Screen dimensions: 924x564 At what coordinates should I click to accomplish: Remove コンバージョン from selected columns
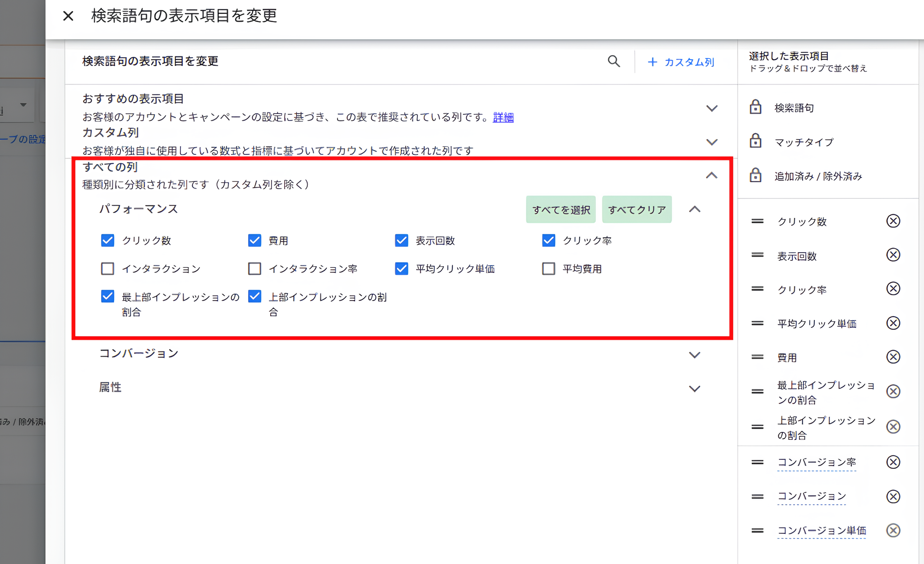[893, 496]
